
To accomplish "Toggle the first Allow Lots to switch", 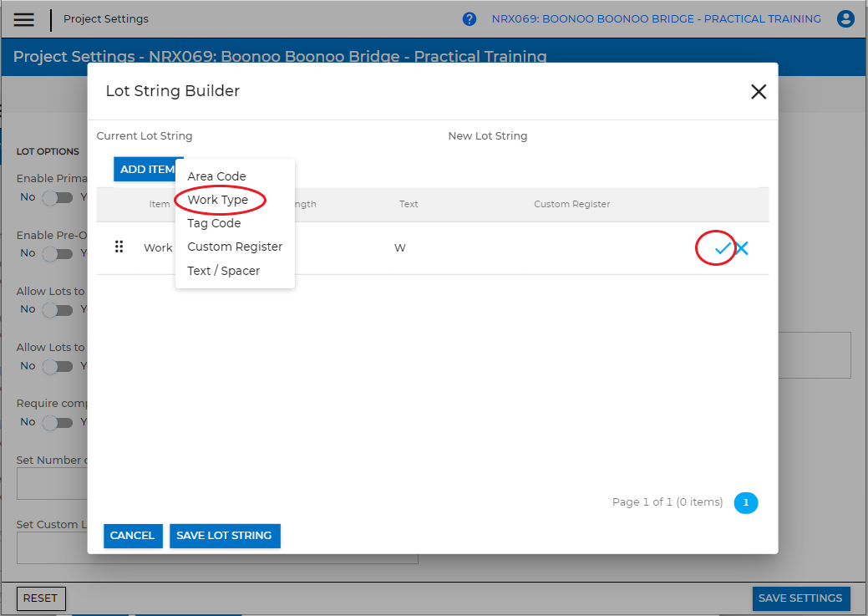I will (58, 309).
